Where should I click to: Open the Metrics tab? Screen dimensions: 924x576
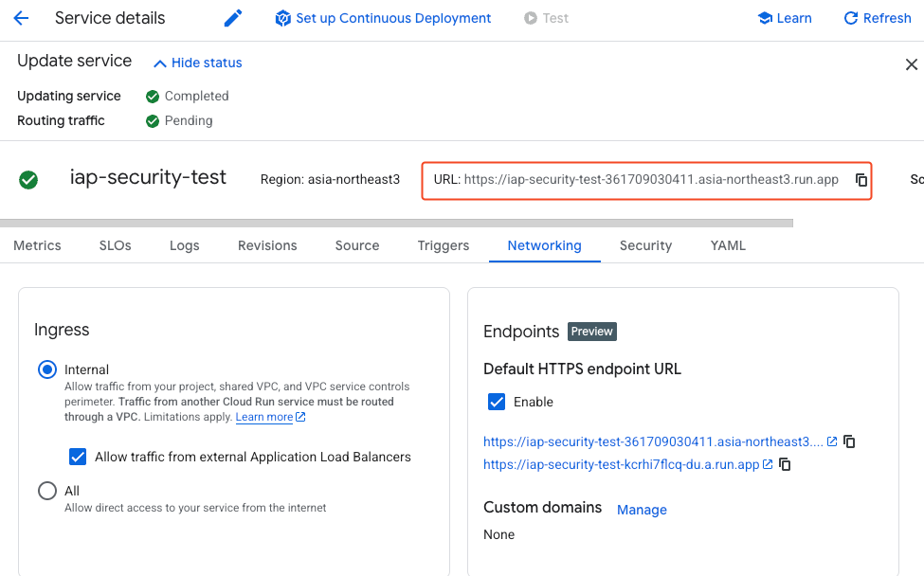click(37, 245)
